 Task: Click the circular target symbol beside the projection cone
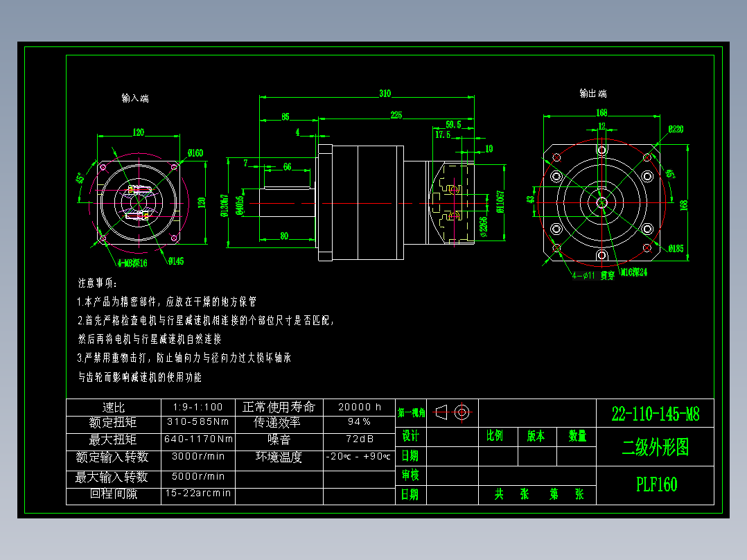pos(463,413)
